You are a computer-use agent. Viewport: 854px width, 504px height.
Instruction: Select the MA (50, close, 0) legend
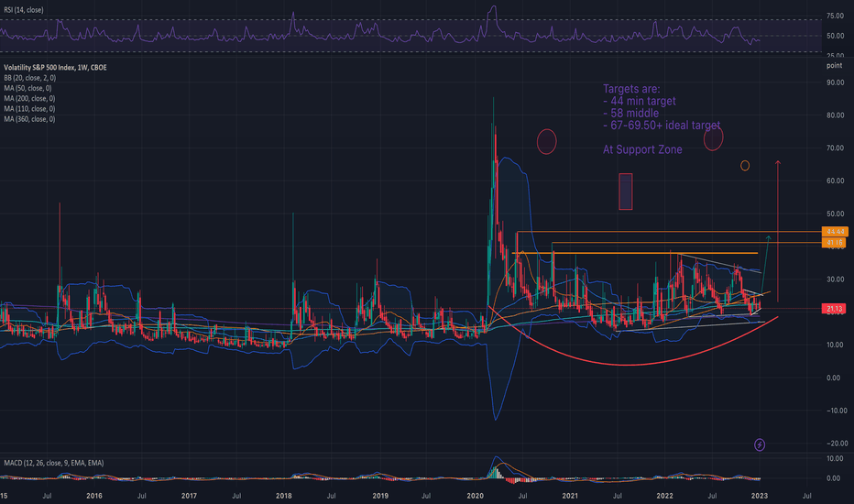[27, 88]
